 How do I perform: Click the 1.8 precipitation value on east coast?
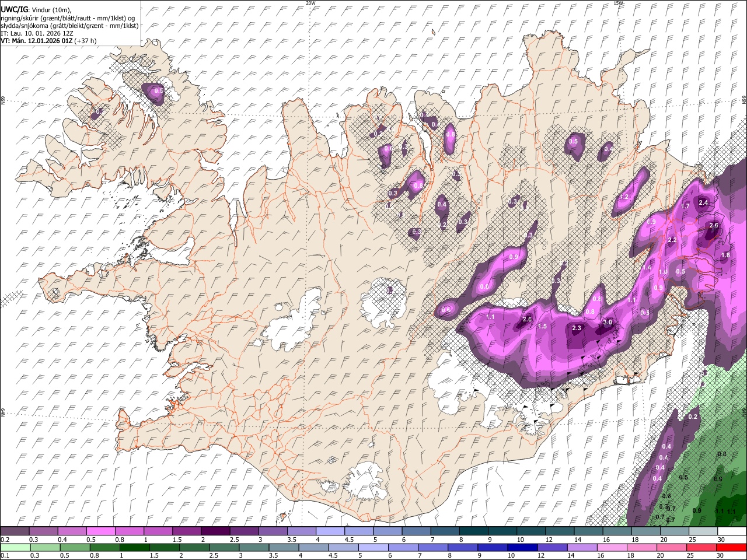[x=725, y=255]
